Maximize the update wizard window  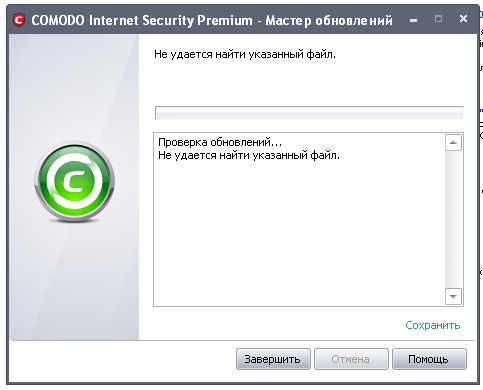click(x=438, y=19)
